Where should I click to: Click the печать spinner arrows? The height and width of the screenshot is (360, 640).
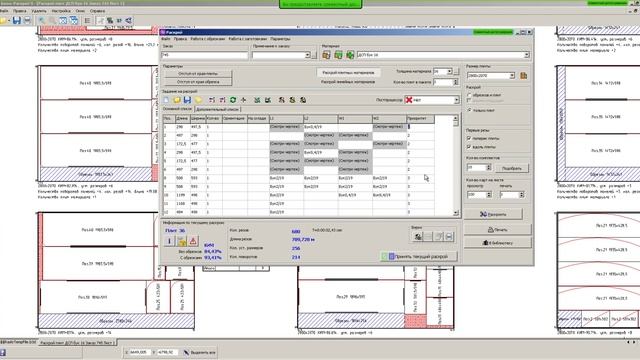[521, 195]
